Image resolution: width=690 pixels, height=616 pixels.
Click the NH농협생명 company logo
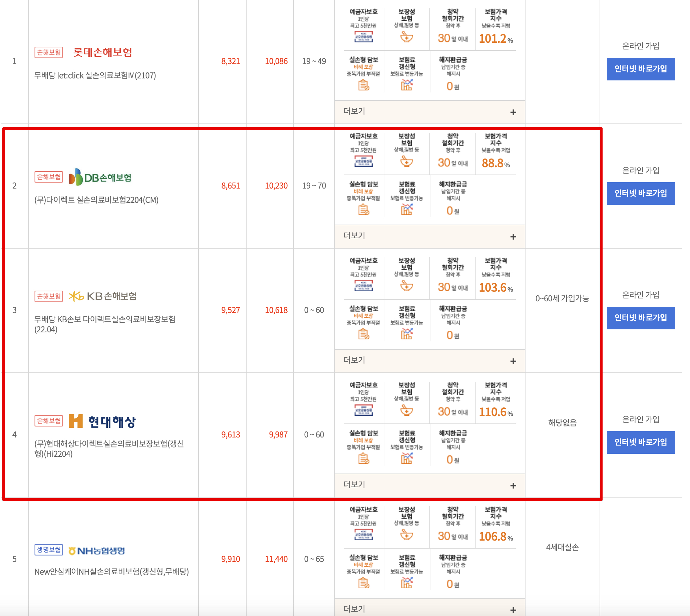tap(96, 551)
